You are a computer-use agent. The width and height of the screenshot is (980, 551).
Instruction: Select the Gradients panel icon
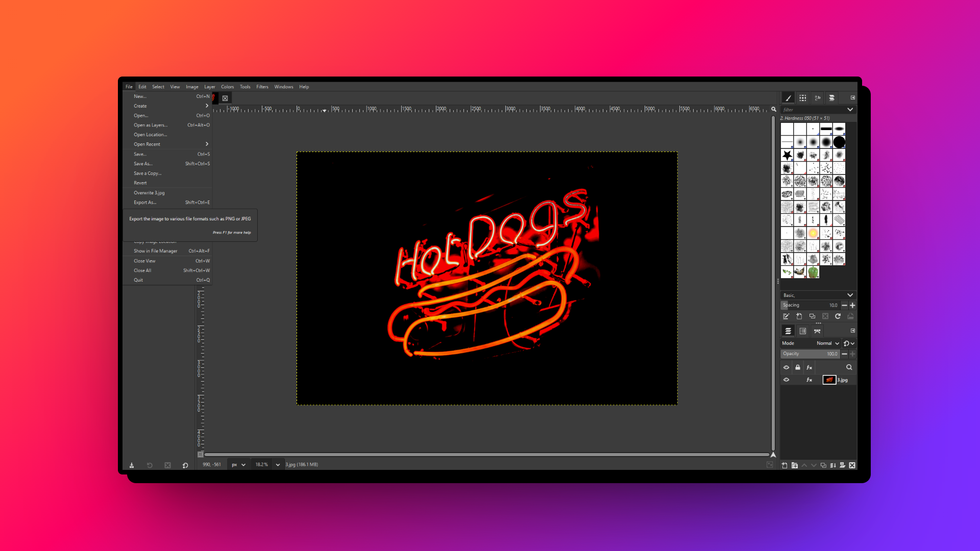[831, 98]
